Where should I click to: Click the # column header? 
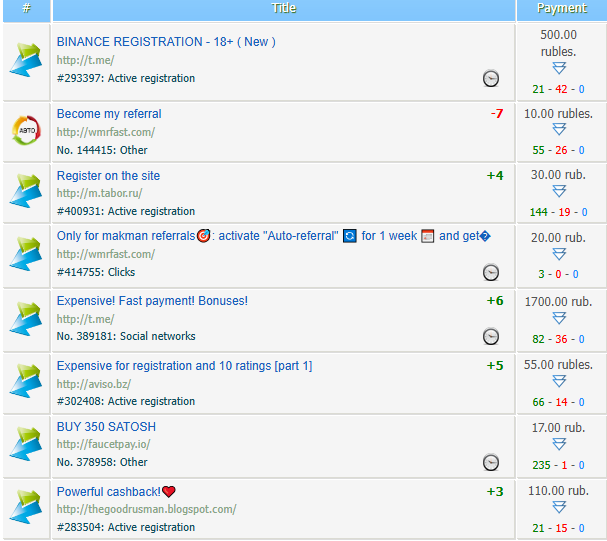[x=26, y=9]
